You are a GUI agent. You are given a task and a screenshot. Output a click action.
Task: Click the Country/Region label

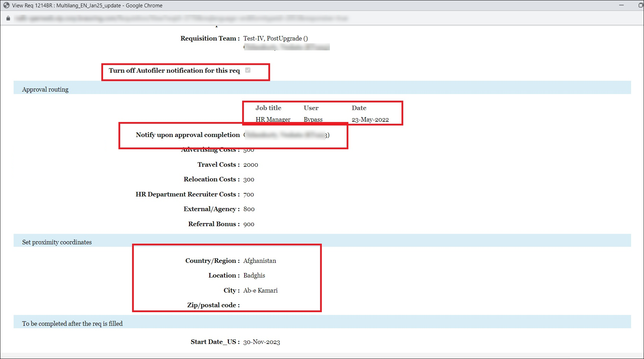(x=212, y=261)
